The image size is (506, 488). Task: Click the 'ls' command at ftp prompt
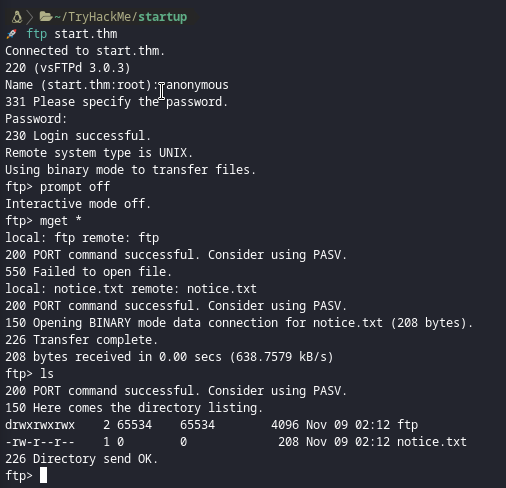click(x=47, y=374)
